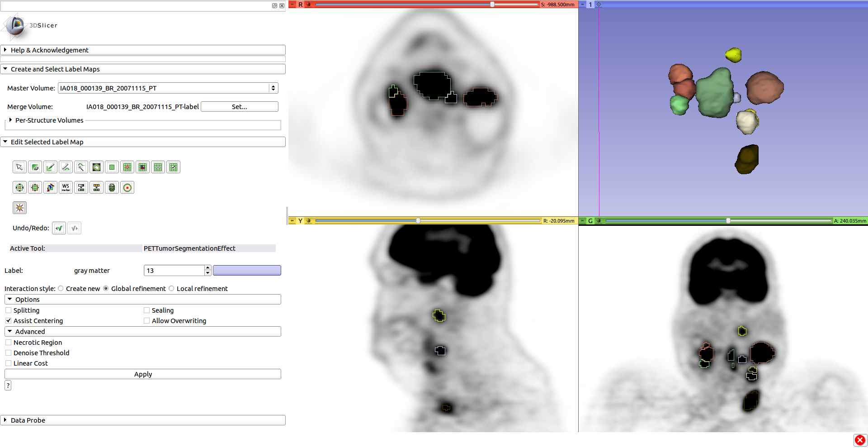Select Local refinement interaction style

pyautogui.click(x=172, y=289)
